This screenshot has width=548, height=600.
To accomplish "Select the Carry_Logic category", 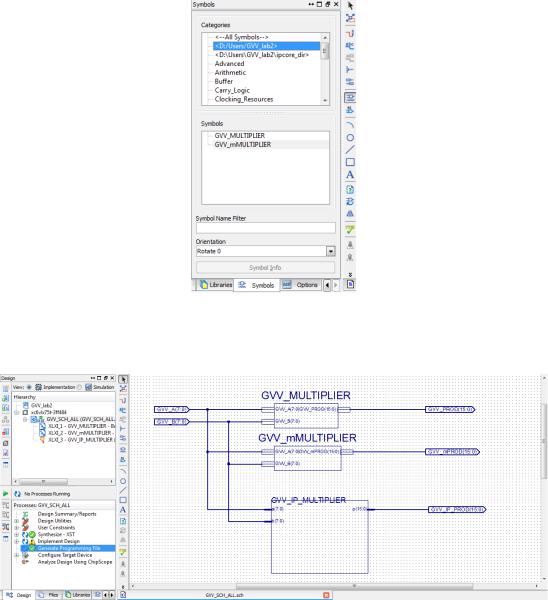I will pos(232,90).
